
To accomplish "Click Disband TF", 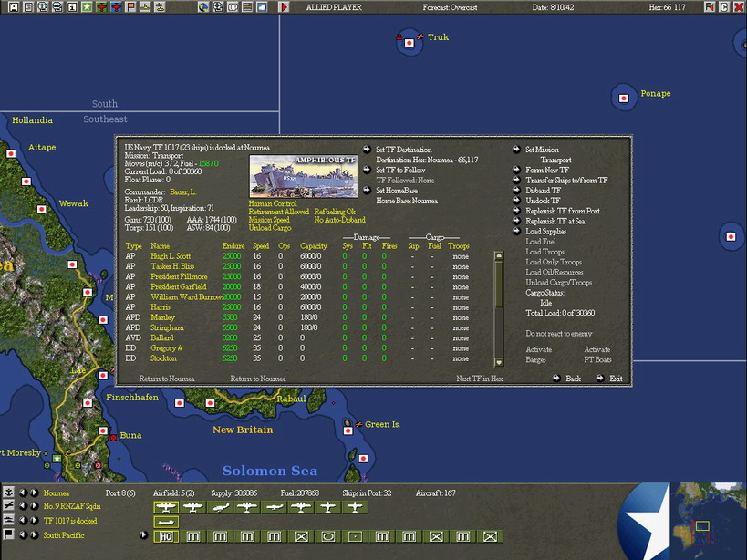I will point(543,191).
